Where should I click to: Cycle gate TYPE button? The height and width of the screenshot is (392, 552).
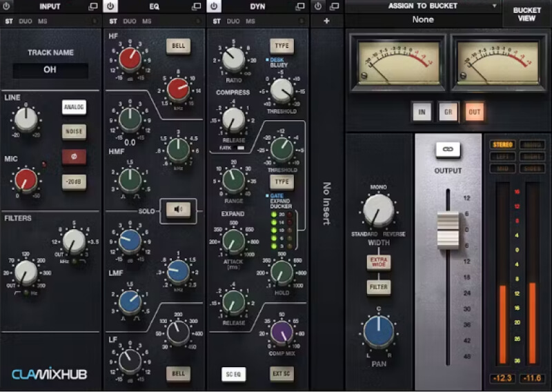pos(282,182)
